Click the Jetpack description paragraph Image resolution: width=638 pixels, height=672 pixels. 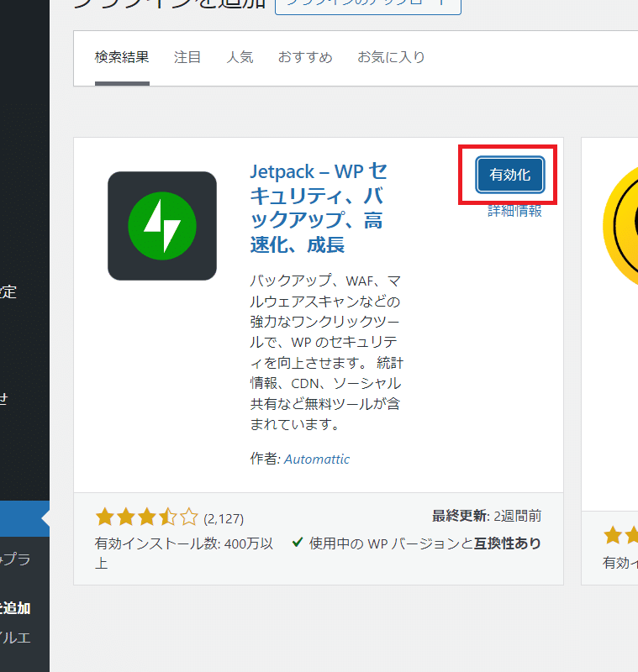(327, 352)
